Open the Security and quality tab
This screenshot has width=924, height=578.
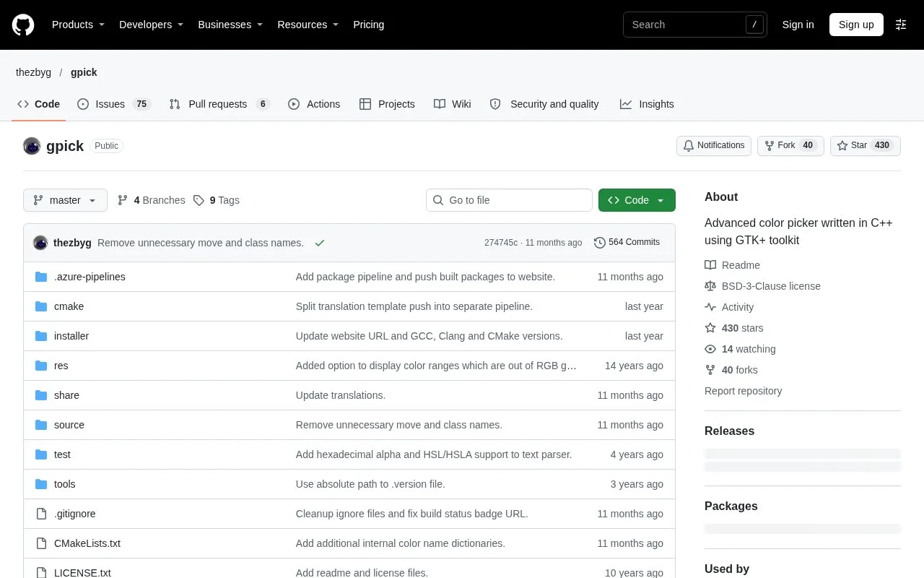coord(544,104)
